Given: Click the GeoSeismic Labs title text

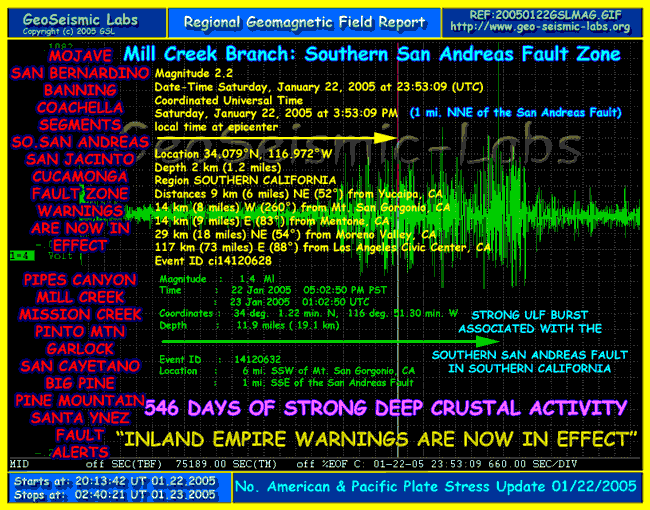Looking at the screenshot, I should [80, 19].
